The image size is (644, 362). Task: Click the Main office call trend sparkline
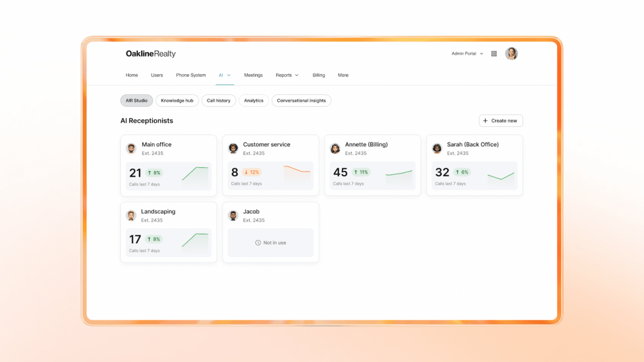click(196, 172)
